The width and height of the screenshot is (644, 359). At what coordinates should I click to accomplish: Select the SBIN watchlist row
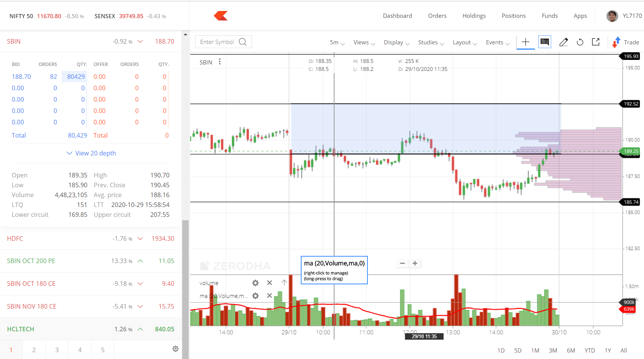tap(91, 41)
